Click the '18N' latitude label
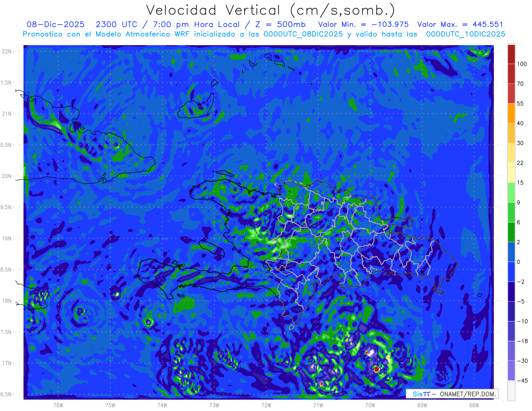Screen dimensions: 532x411 point(7,301)
